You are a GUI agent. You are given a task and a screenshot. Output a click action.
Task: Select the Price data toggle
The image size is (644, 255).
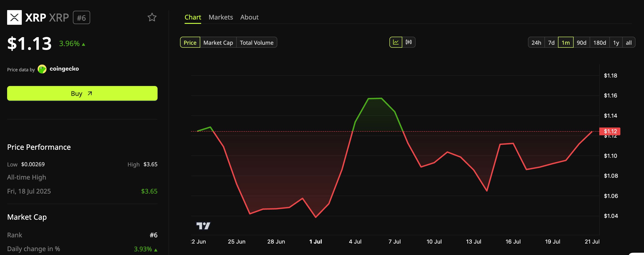pos(190,42)
